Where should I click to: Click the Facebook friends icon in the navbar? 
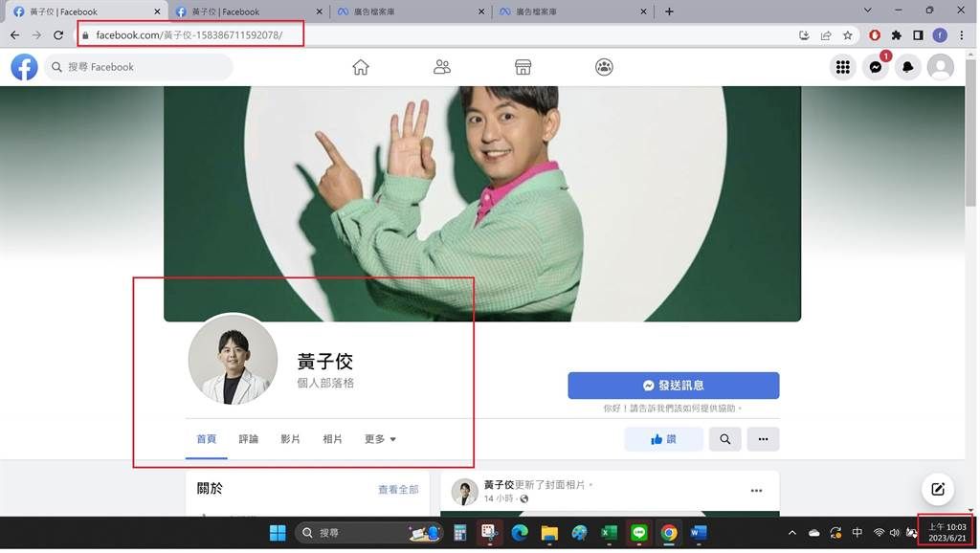click(441, 67)
